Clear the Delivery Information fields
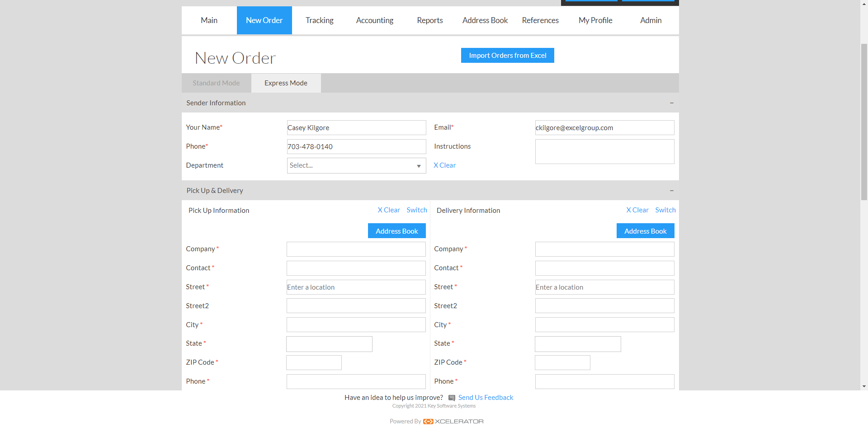868x427 pixels. click(x=637, y=210)
